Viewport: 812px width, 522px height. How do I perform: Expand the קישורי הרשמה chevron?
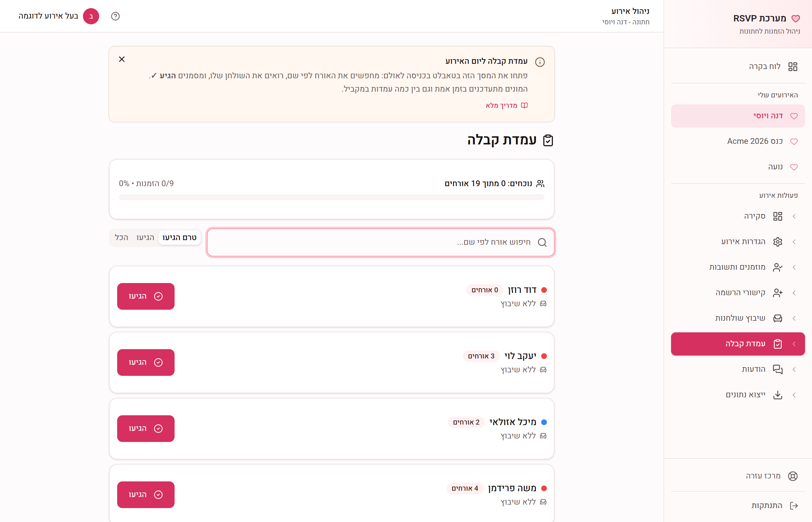point(794,293)
